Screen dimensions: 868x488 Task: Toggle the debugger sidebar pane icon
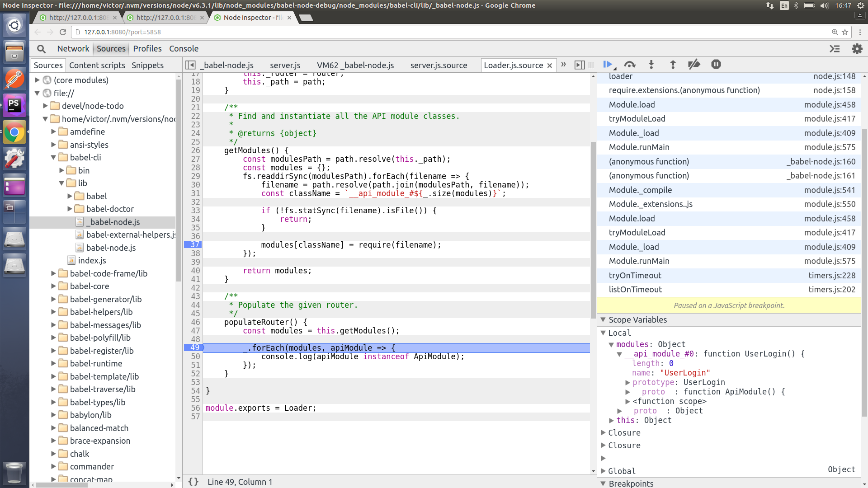pyautogui.click(x=580, y=65)
